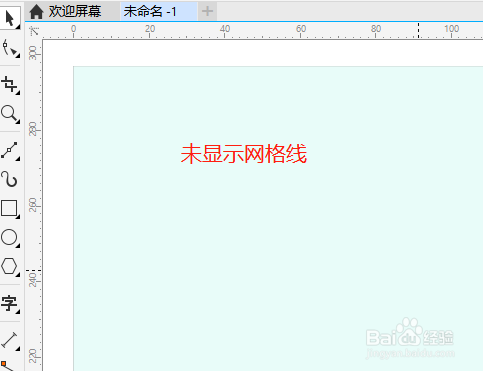Select the Text tool 字

point(9,303)
